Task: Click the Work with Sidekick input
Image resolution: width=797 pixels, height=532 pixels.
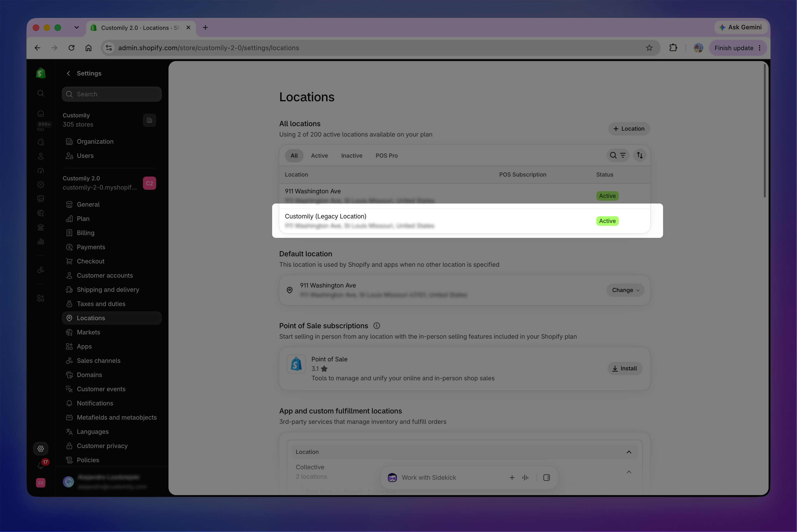Action: (429, 478)
